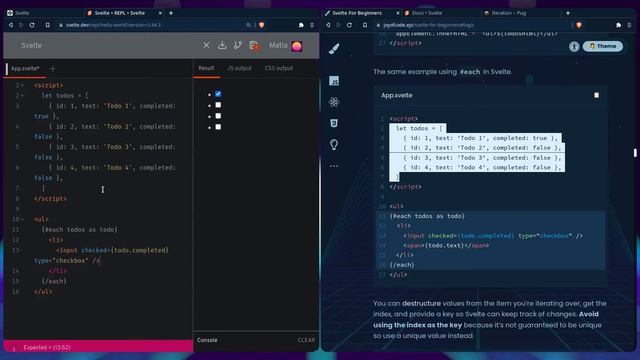640x360 pixels.
Task: Open the extensions puzzle icon in the REPL window
Action: coord(301,25)
